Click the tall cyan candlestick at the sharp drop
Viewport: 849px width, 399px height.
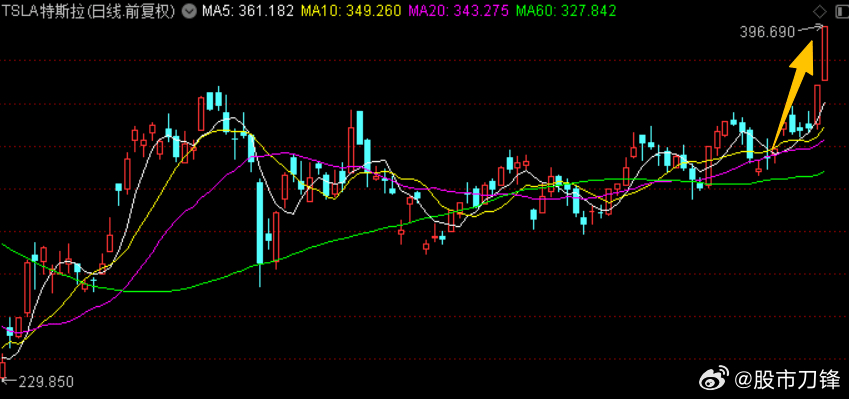click(260, 223)
